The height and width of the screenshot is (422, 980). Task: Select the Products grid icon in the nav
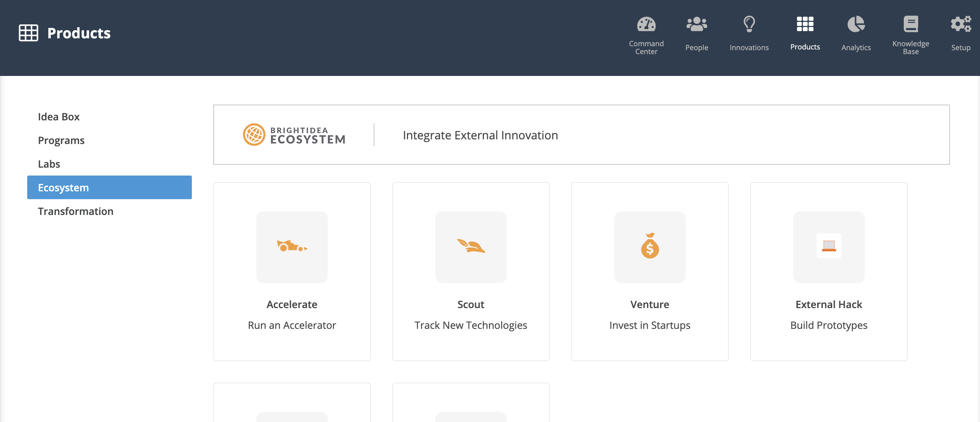point(805,24)
